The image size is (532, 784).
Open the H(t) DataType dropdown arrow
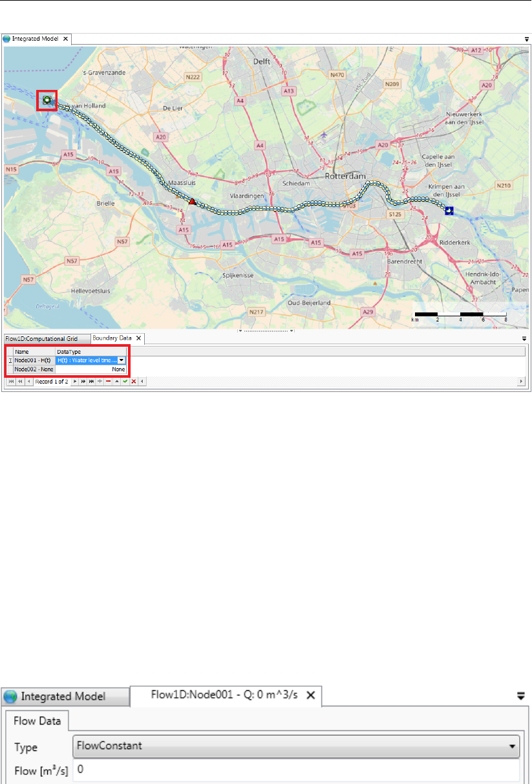click(x=122, y=360)
